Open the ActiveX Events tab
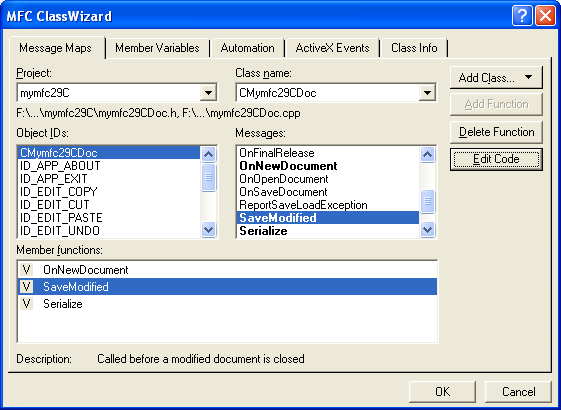Image resolution: width=561 pixels, height=410 pixels. [332, 48]
